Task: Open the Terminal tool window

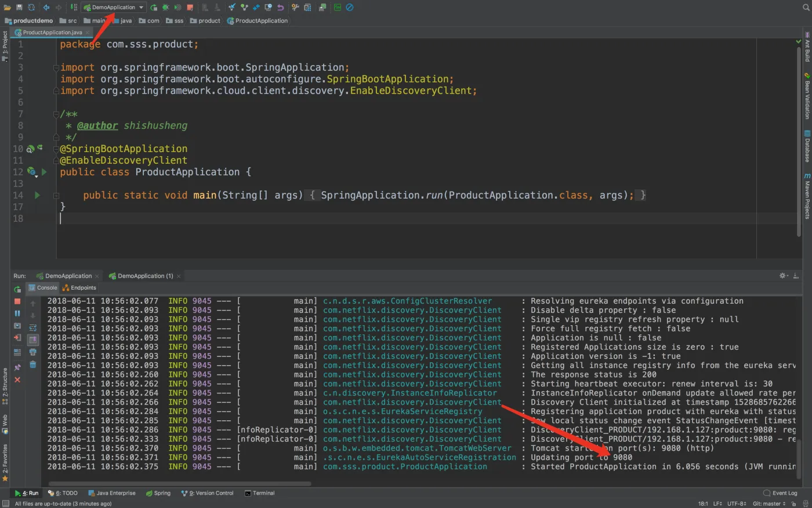Action: [259, 493]
